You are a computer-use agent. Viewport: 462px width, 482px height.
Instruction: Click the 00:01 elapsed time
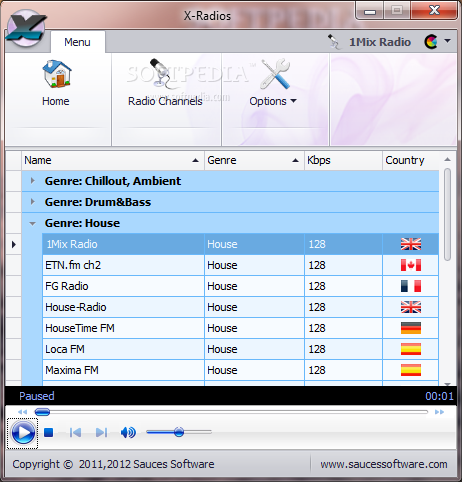click(439, 396)
